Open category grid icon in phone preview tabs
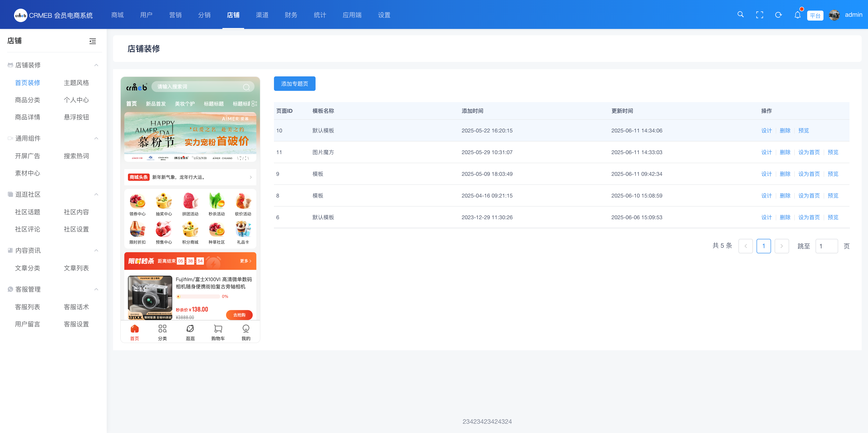Image resolution: width=868 pixels, height=433 pixels. point(254,104)
